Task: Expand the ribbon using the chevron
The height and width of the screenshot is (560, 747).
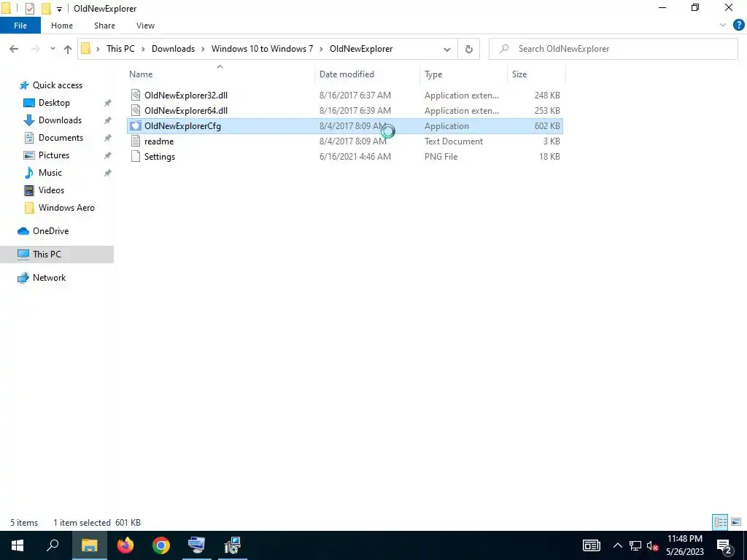Action: 723,26
